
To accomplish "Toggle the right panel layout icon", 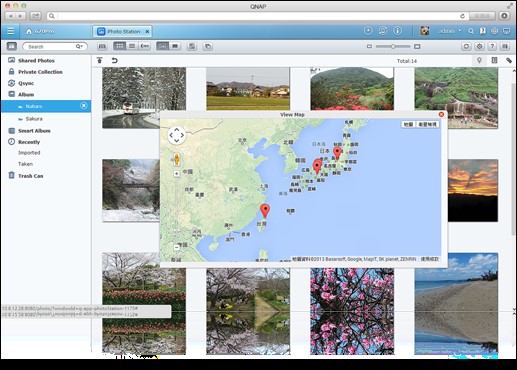I will 505,46.
